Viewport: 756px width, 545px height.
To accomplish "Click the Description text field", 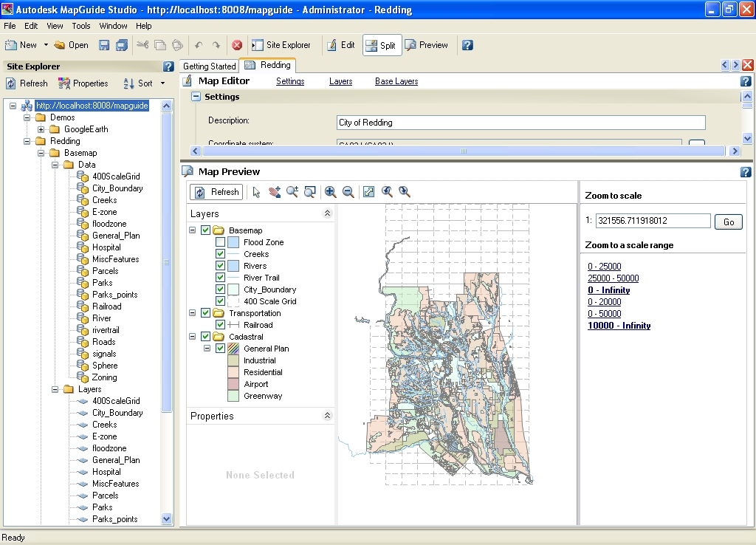I will [x=520, y=123].
